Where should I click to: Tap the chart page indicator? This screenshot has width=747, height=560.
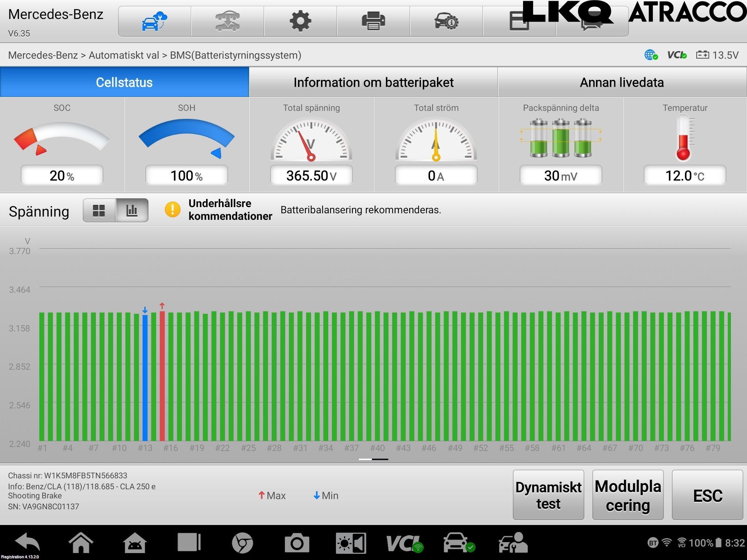pyautogui.click(x=373, y=459)
